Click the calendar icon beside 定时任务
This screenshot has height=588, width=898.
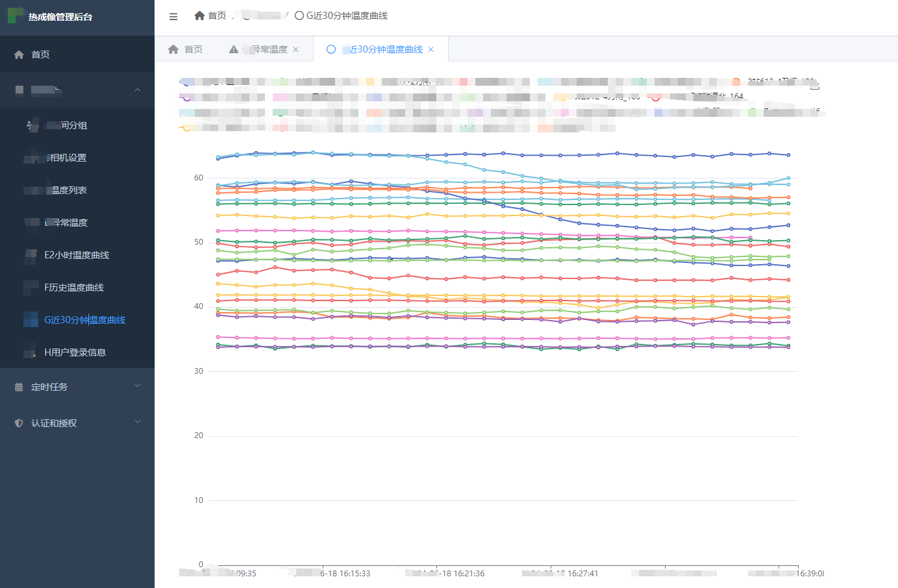click(x=19, y=387)
